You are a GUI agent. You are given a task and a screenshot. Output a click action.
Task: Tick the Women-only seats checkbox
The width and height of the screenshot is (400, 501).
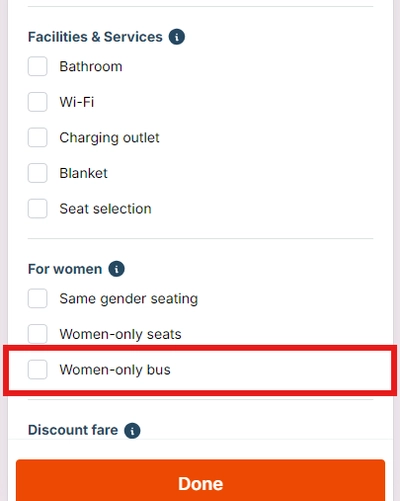coord(37,334)
